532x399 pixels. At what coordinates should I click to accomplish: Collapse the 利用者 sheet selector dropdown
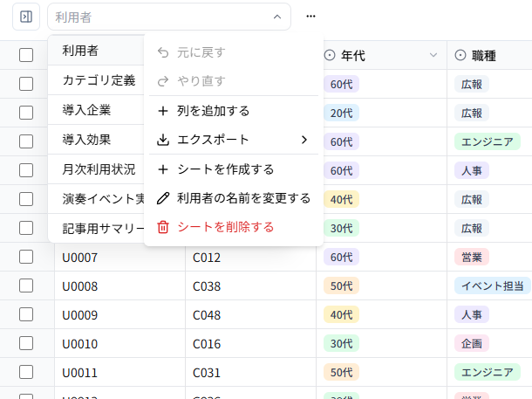point(277,17)
